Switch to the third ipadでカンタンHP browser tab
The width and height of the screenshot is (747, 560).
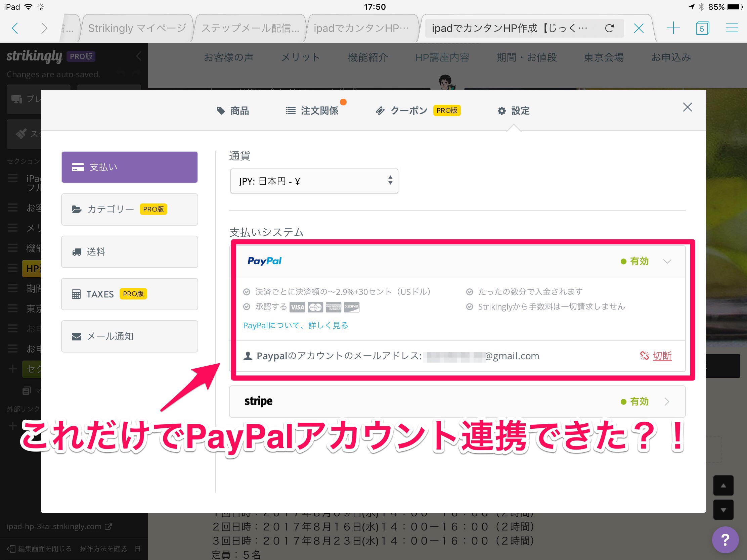point(361,28)
